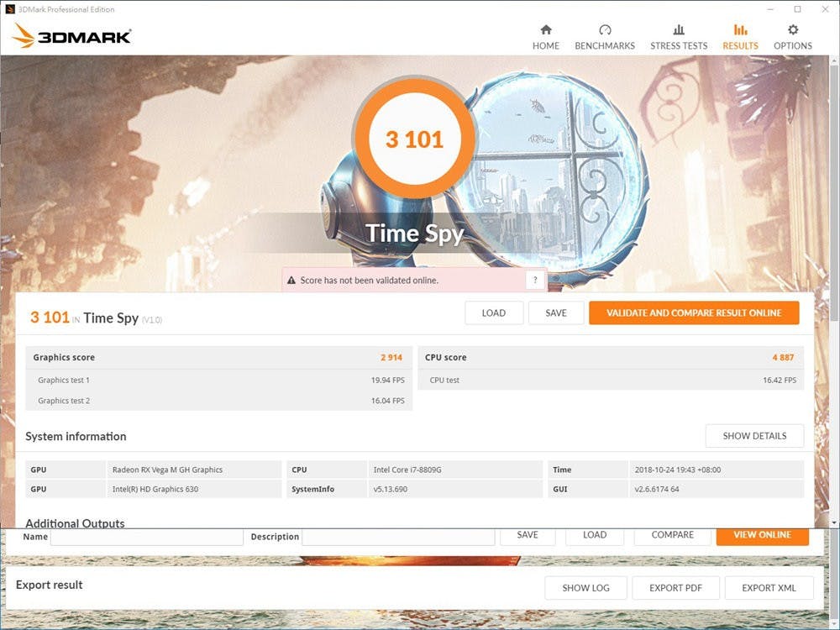Close the 3DMark window
Screen dimensions: 840x630
coord(826,9)
